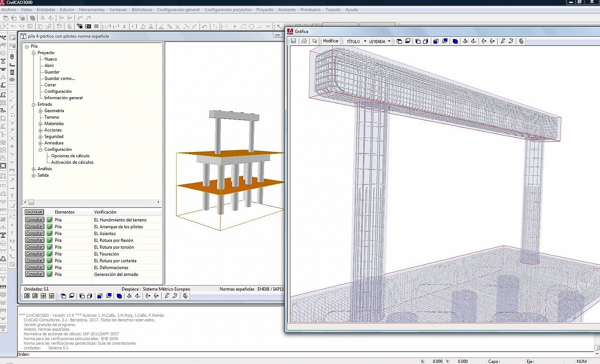The image size is (600, 364).
Task: Click the gray solid cube icon in top toolbar
Action: pos(32,18)
